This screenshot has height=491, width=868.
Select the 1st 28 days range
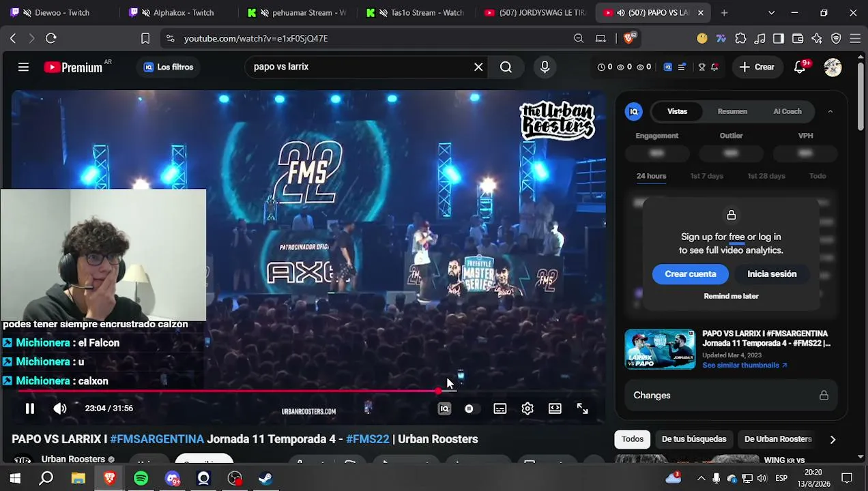pos(766,176)
